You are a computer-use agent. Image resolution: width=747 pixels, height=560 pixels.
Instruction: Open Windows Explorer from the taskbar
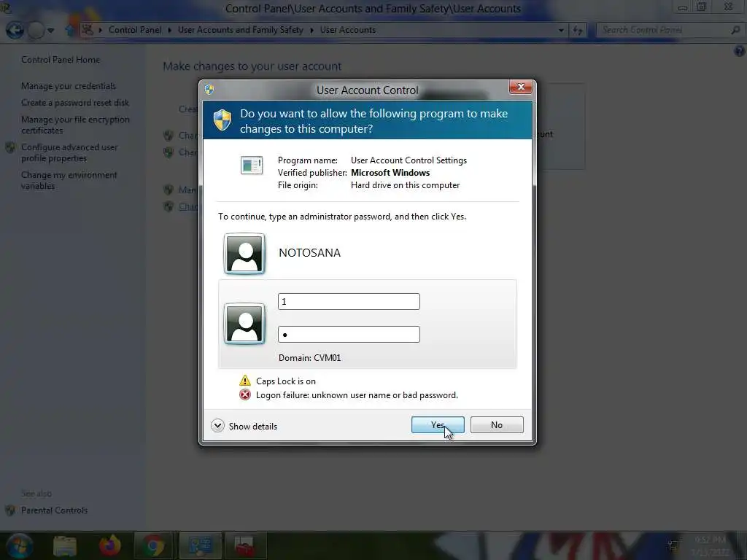(x=65, y=545)
